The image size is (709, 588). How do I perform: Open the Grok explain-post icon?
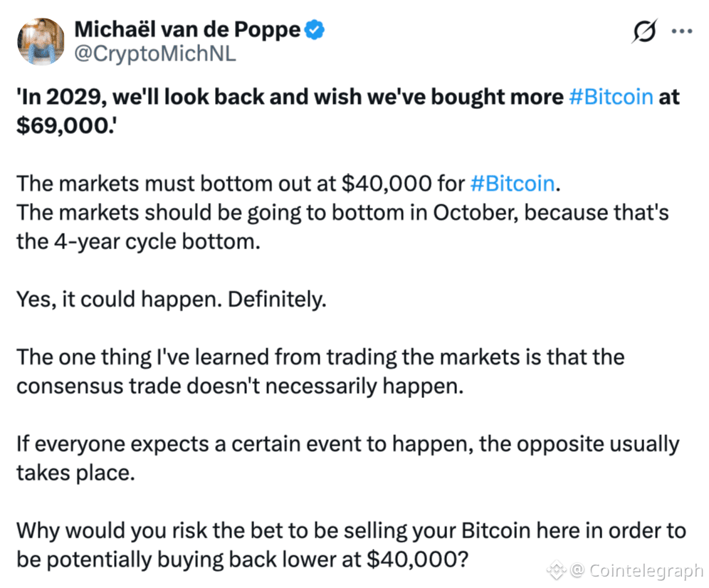[x=644, y=31]
